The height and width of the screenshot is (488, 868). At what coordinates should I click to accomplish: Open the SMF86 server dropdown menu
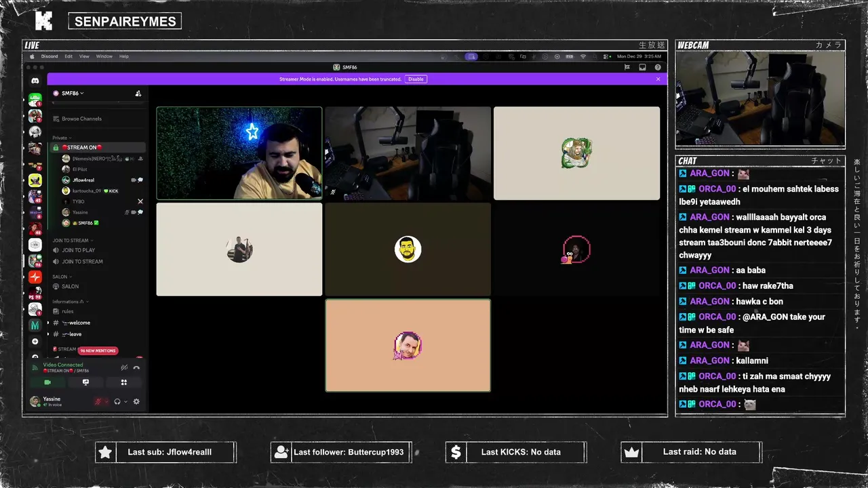(71, 94)
